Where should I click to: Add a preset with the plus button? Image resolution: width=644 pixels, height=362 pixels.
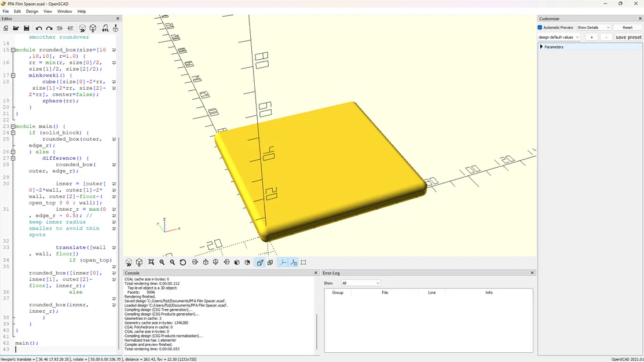click(x=591, y=37)
